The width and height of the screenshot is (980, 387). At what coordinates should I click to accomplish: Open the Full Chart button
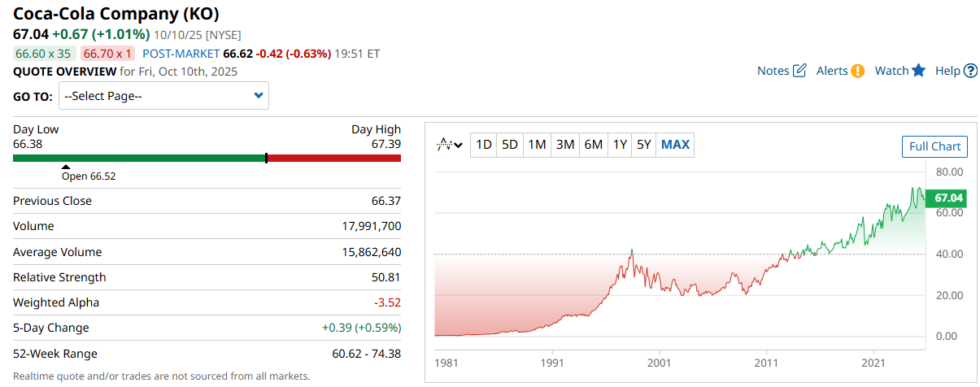click(x=934, y=146)
